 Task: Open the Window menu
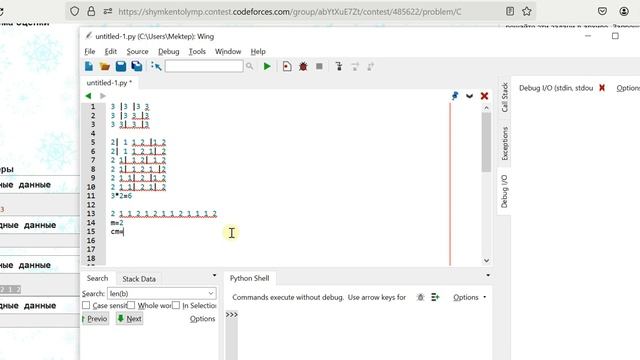[x=228, y=51]
